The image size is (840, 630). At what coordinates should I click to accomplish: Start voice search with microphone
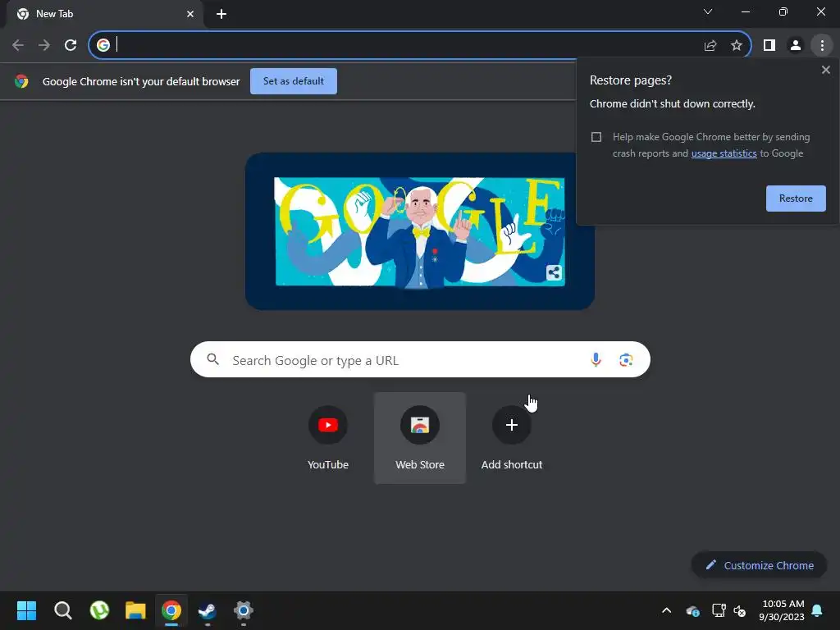[x=596, y=359]
